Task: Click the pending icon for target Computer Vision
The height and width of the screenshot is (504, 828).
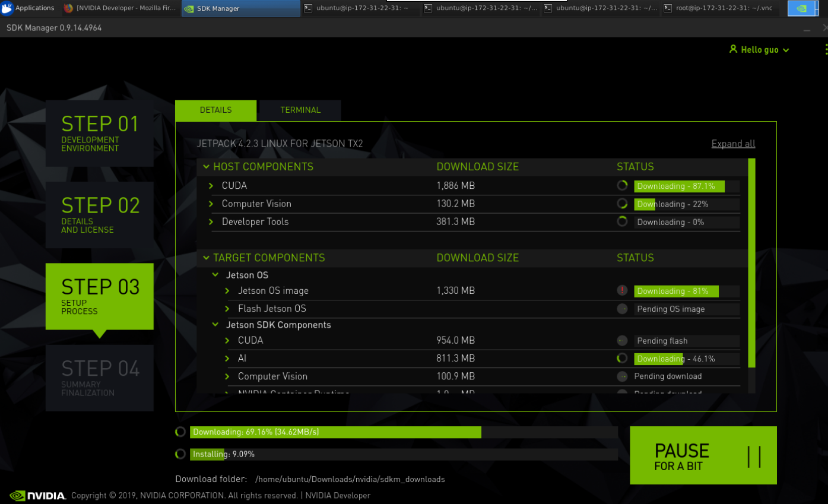Action: pos(622,376)
